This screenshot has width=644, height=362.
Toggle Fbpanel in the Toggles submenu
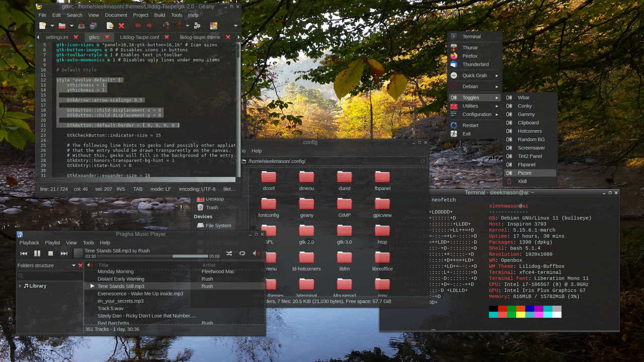click(530, 164)
